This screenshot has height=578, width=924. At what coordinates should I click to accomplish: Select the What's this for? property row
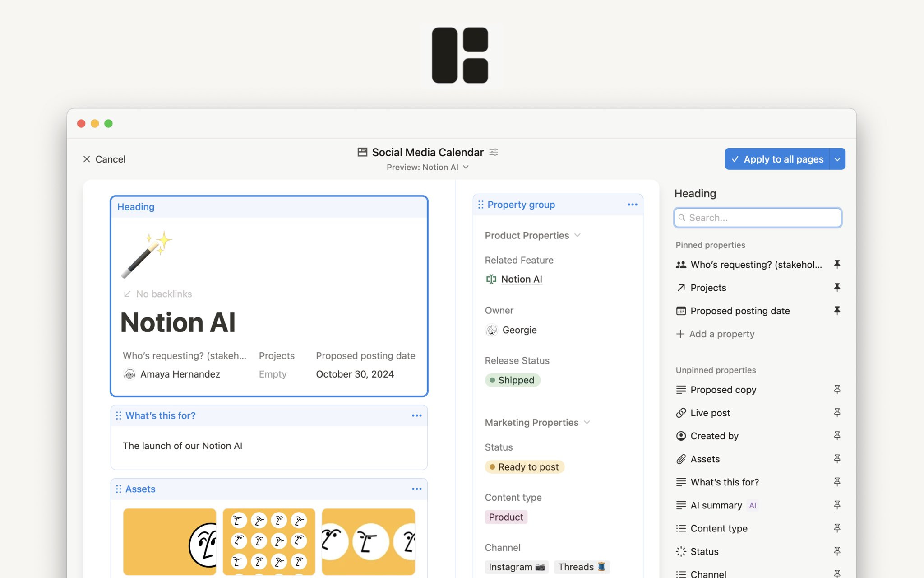click(758, 482)
